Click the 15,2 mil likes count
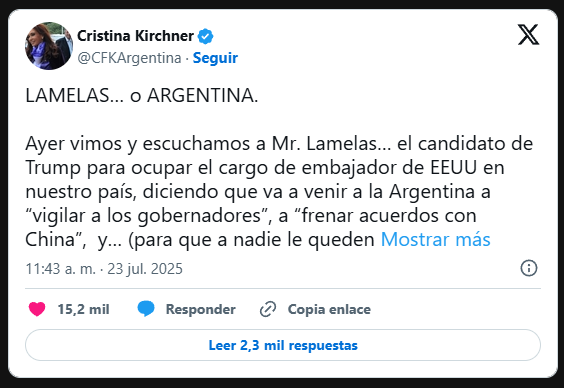Screen dimensions: 564x388 pyautogui.click(x=83, y=309)
